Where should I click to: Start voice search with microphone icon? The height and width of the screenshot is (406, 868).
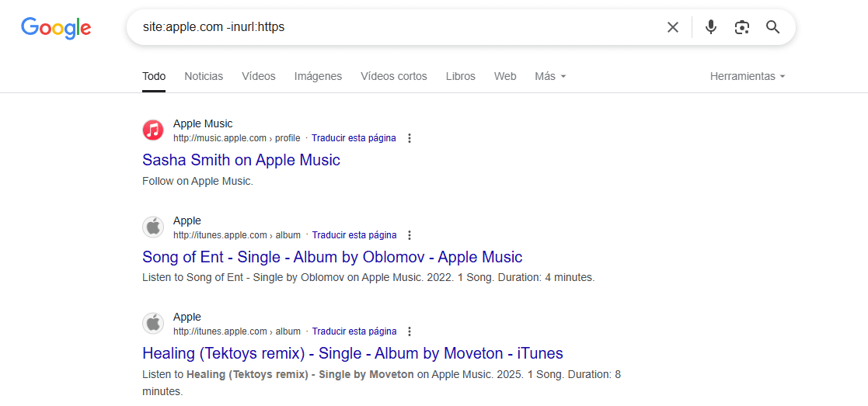(x=711, y=27)
